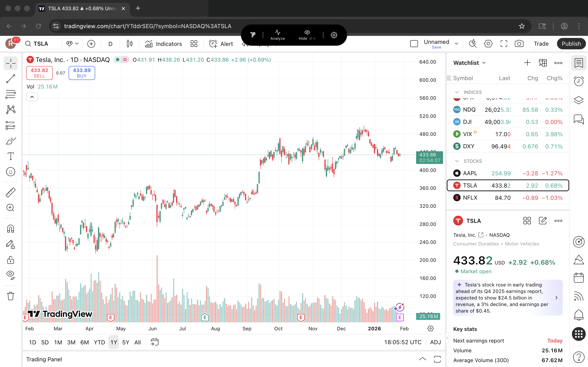Select the YTD timeframe tab
Viewport: 588px width, 367px height.
pos(99,342)
